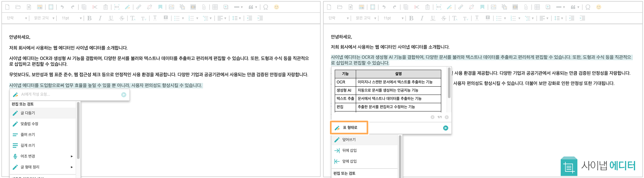644x178 pixels.
Task: Open the emoji picker in right editor
Action: [x=598, y=7]
